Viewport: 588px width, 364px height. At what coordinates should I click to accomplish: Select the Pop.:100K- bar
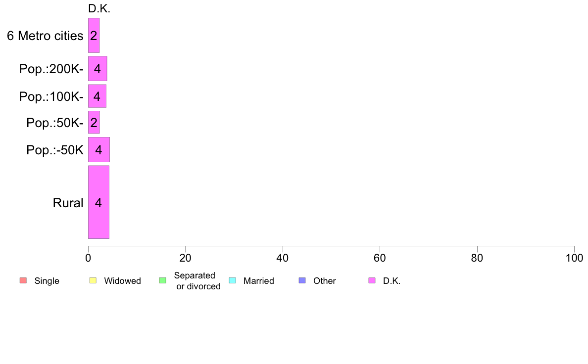(x=97, y=96)
